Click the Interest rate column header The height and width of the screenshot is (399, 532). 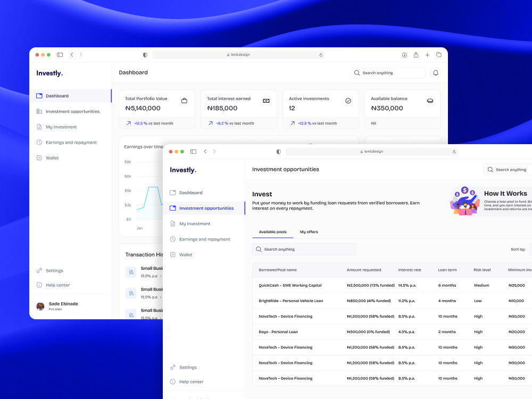pos(410,270)
